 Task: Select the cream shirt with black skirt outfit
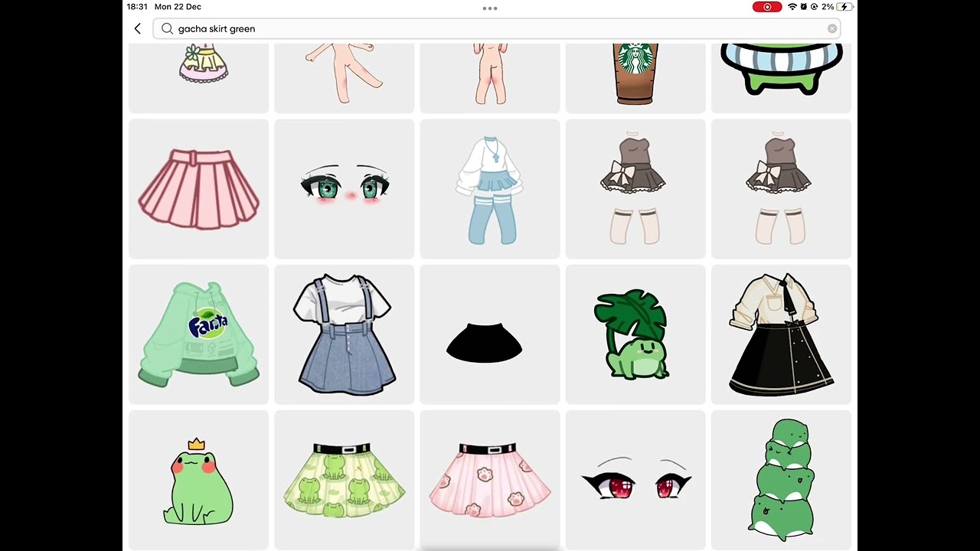tap(781, 334)
